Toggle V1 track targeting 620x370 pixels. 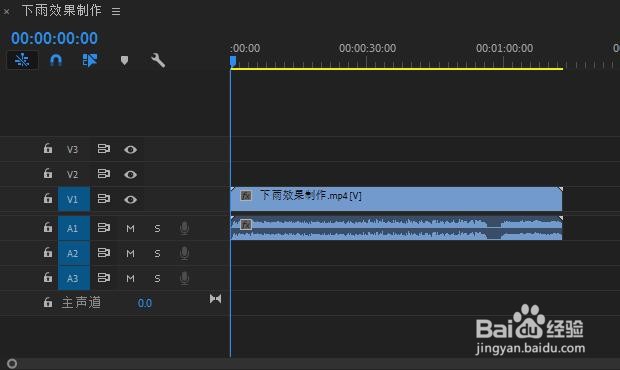74,199
